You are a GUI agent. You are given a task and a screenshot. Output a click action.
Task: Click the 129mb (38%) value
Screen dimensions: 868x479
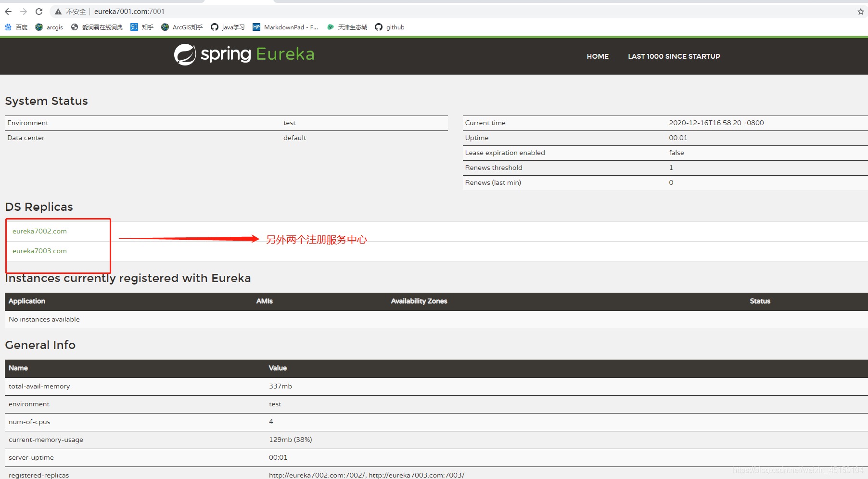coord(291,440)
